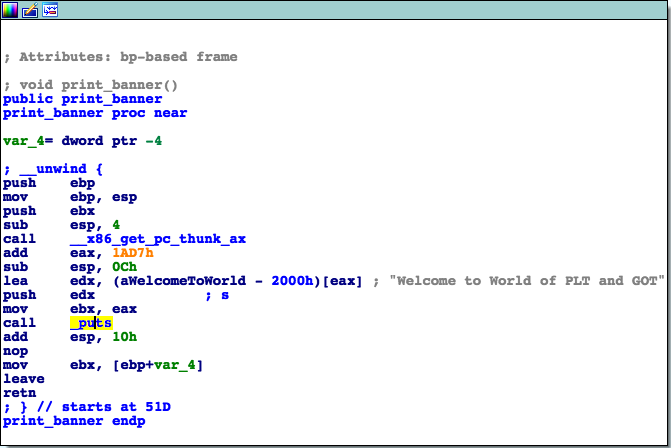Click the group nodes icon in title bar

pyautogui.click(x=50, y=10)
